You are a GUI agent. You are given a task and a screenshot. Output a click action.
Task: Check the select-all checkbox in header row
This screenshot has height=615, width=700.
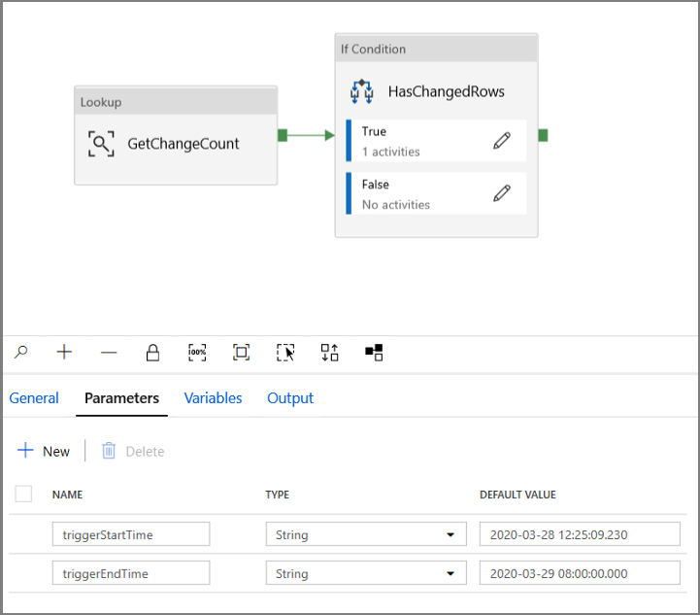coord(24,495)
